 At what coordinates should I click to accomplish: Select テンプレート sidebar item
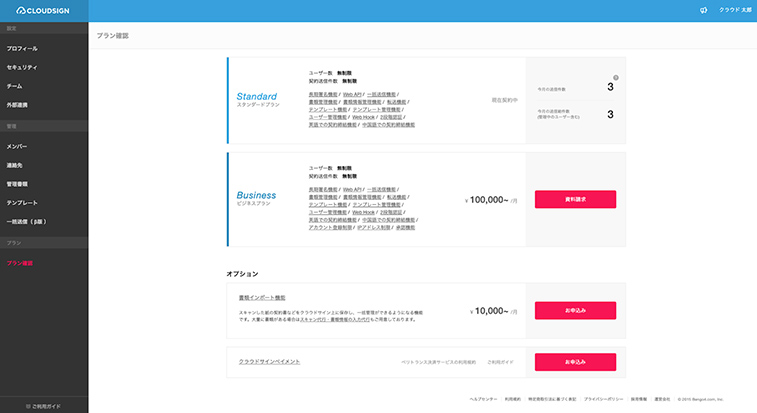[x=22, y=202]
